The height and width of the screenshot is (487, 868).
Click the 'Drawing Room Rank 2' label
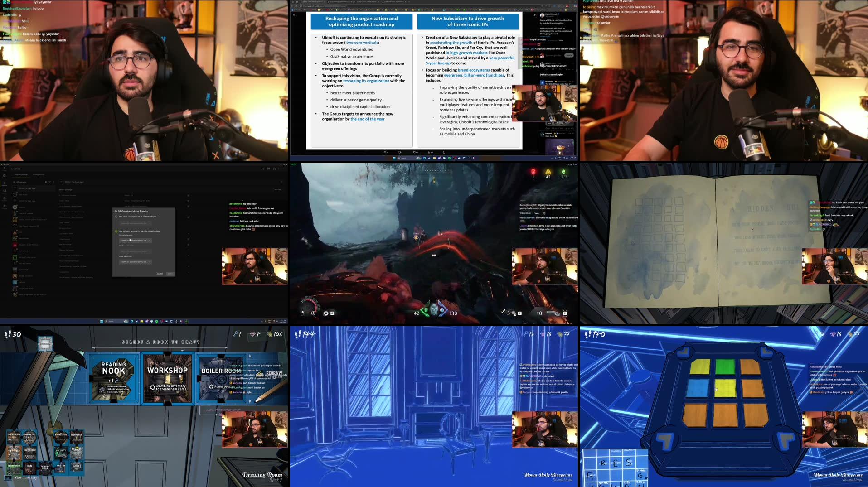click(x=262, y=477)
